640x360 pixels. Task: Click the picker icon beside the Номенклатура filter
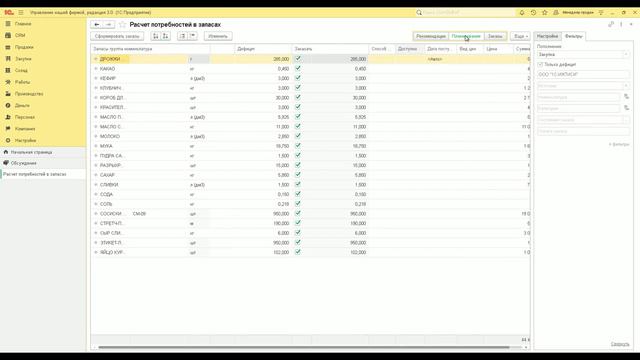coord(626,97)
